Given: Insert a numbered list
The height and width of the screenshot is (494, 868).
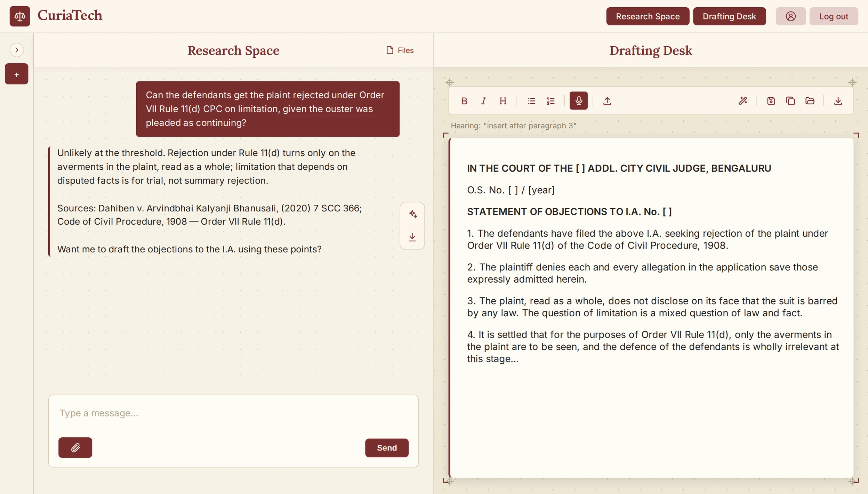Looking at the screenshot, I should [x=550, y=101].
